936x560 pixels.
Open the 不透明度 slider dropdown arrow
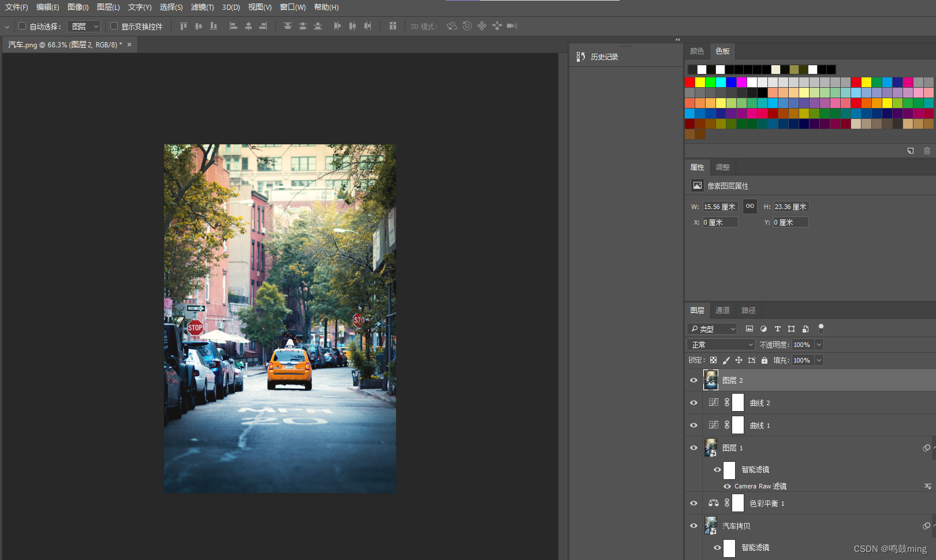click(x=819, y=345)
